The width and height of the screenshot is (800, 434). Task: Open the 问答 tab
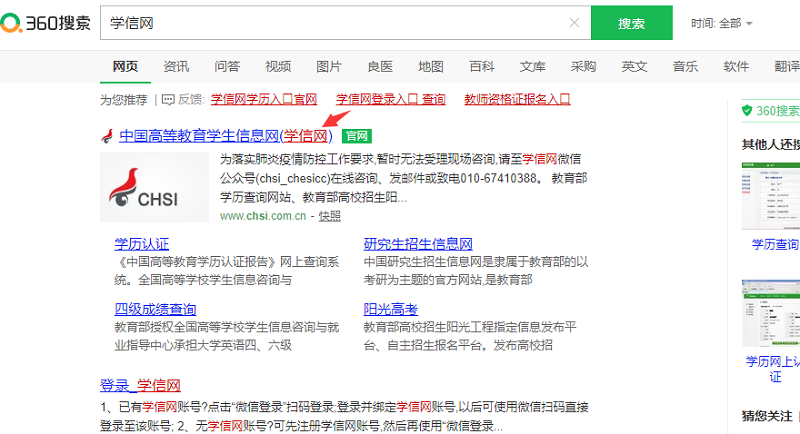[227, 67]
